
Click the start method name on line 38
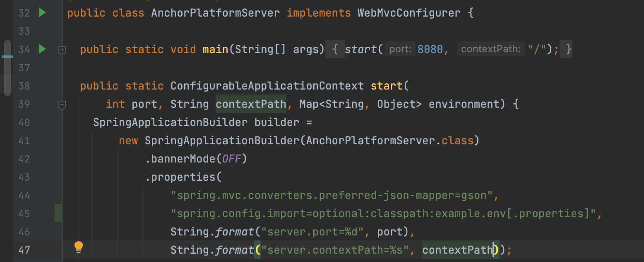click(387, 86)
